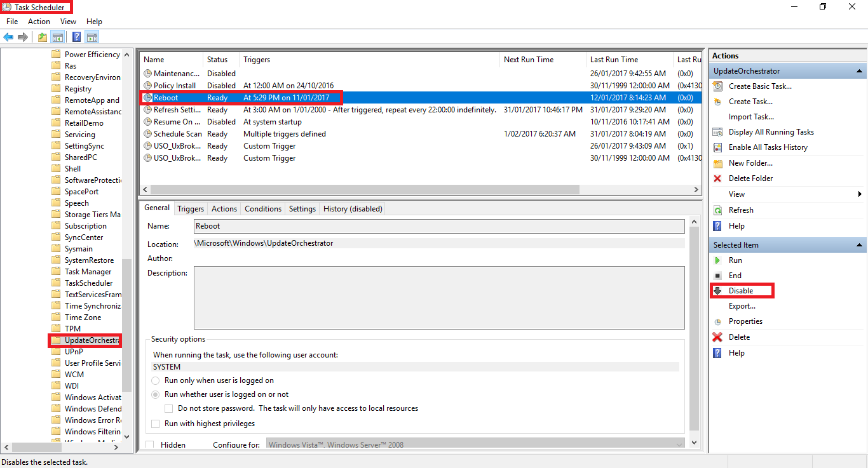Click the clock icon of Policy Install task

(148, 85)
